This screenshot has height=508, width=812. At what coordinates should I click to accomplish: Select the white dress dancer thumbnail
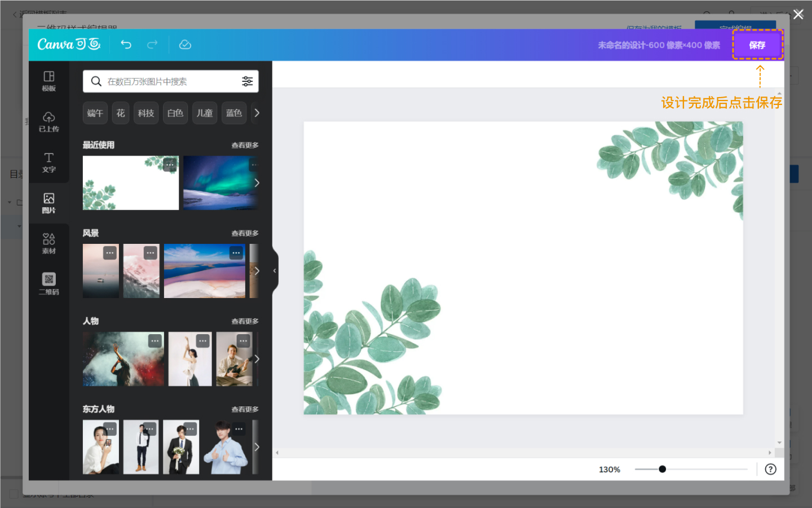pos(190,359)
